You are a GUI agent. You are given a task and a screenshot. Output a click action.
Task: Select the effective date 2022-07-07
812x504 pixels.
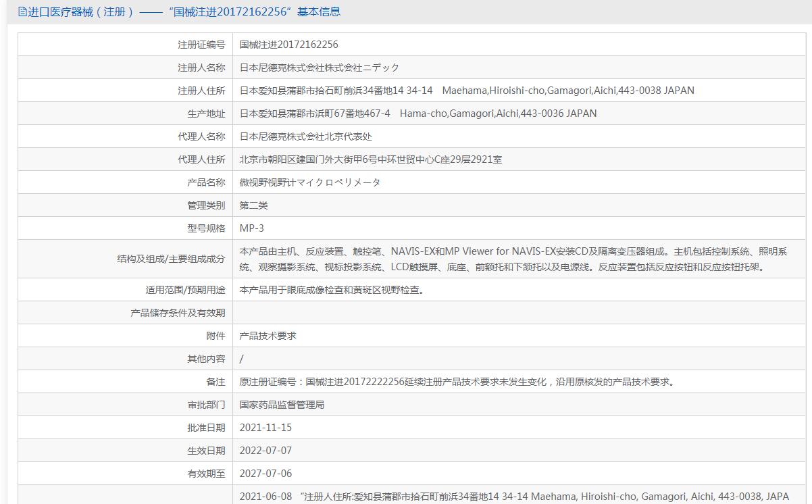266,451
